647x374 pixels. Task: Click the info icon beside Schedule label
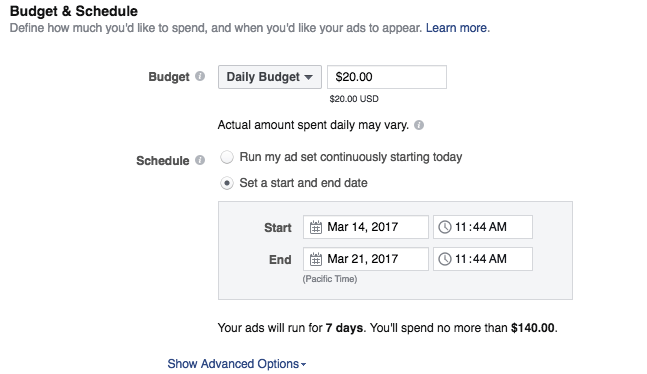pyautogui.click(x=200, y=160)
